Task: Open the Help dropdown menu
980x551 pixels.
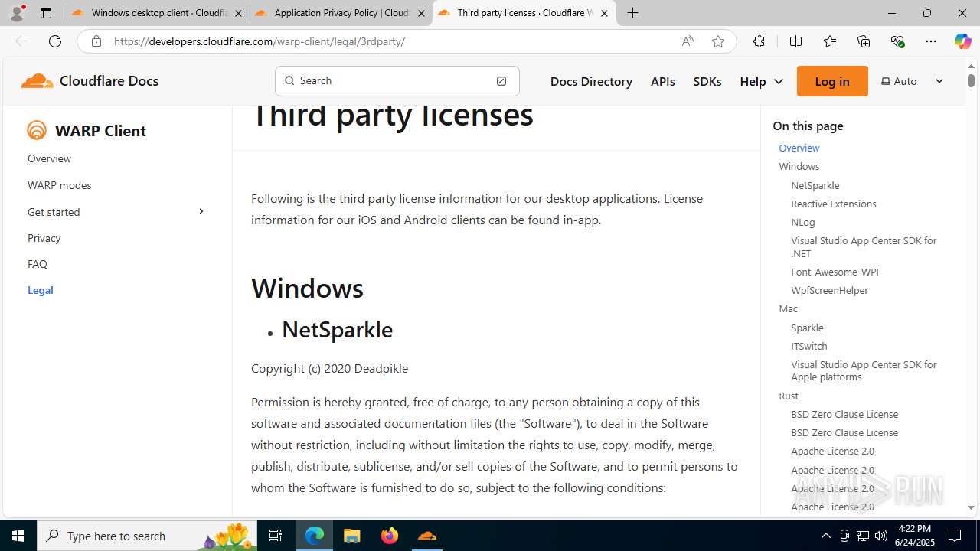Action: (762, 81)
